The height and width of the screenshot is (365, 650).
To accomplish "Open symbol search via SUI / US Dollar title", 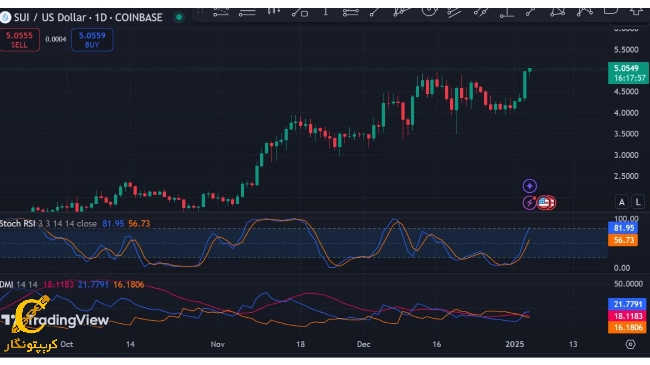I will 88,17.
